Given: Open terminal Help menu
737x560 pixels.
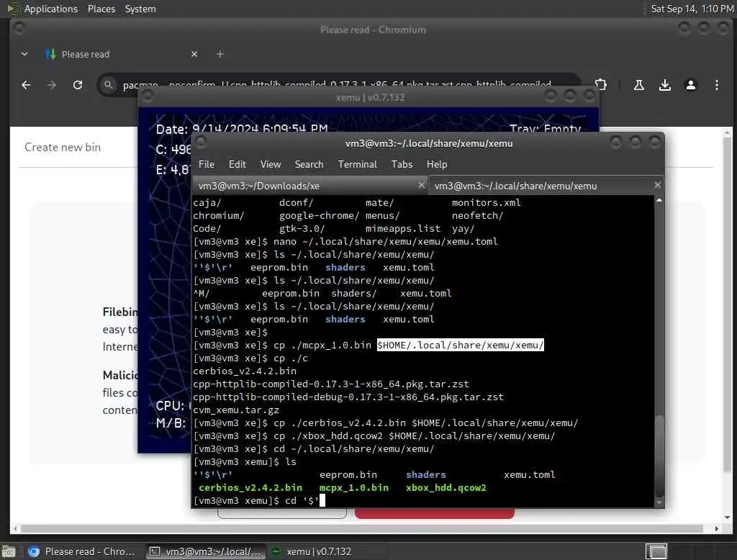Looking at the screenshot, I should [x=437, y=165].
